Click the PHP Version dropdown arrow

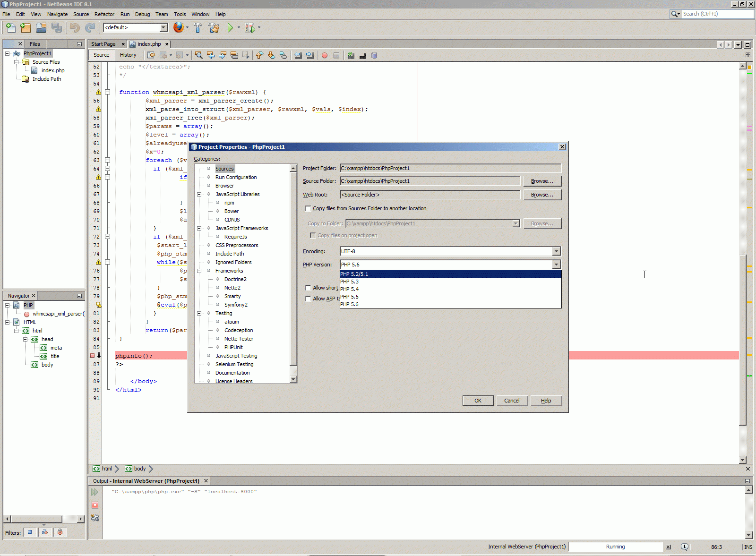click(556, 265)
